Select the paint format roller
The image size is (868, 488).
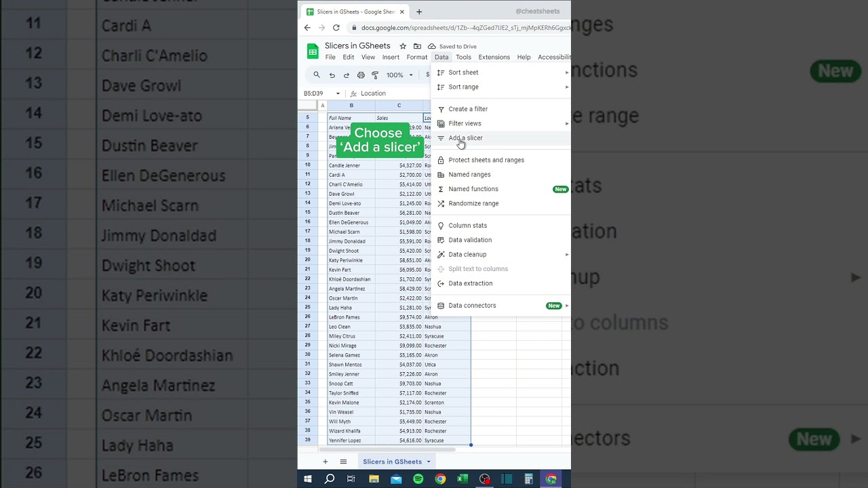(375, 75)
